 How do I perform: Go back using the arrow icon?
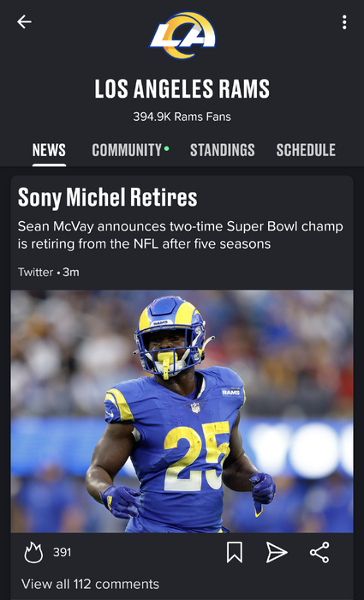click(x=24, y=22)
